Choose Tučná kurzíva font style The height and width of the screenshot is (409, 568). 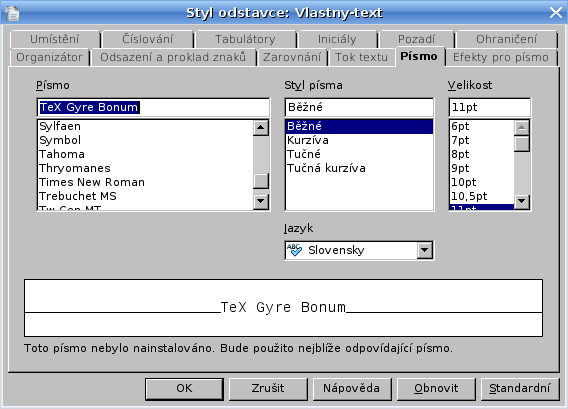(x=359, y=168)
